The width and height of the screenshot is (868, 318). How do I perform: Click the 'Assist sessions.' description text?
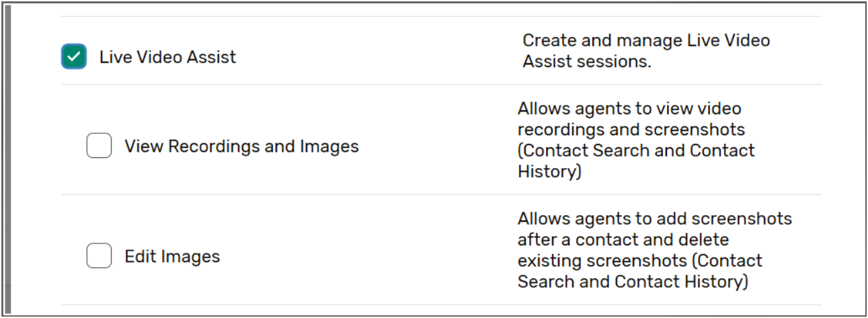[x=587, y=63]
